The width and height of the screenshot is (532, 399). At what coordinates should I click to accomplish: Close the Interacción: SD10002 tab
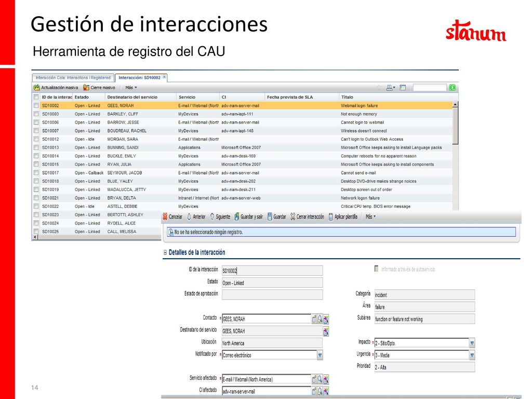[164, 77]
